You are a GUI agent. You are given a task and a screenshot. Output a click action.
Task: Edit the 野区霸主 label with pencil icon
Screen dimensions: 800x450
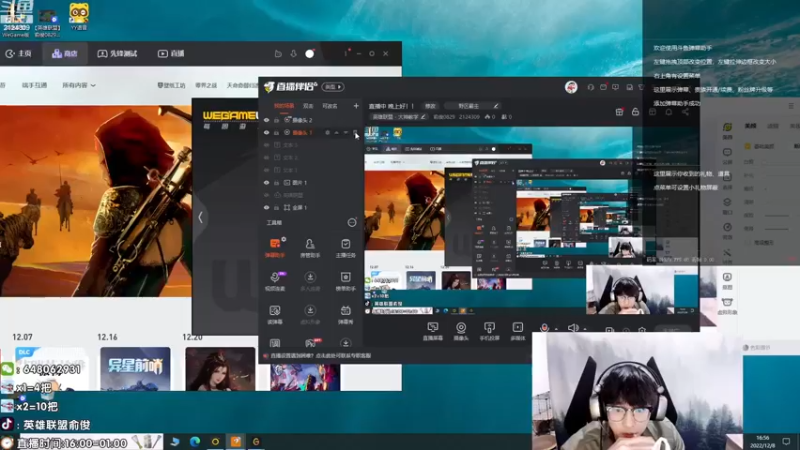[x=495, y=106]
